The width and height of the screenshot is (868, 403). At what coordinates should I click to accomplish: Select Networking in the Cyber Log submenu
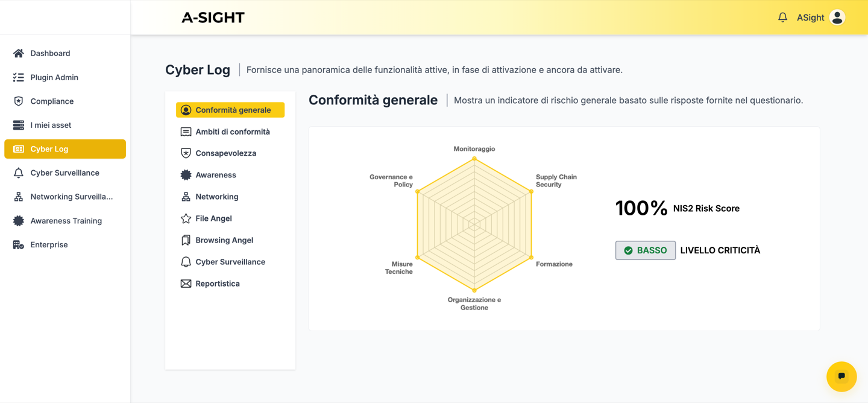(x=216, y=197)
